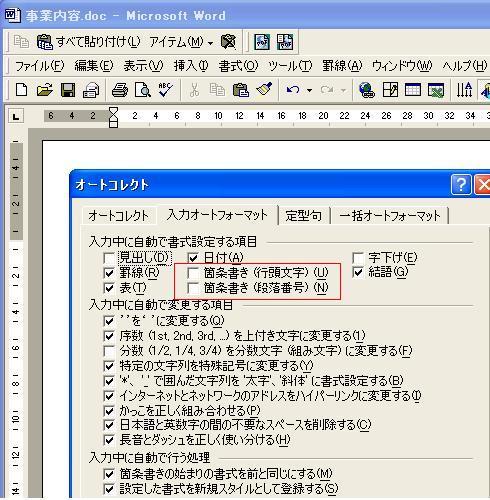Select the Format Painter brush icon

pyautogui.click(x=264, y=89)
